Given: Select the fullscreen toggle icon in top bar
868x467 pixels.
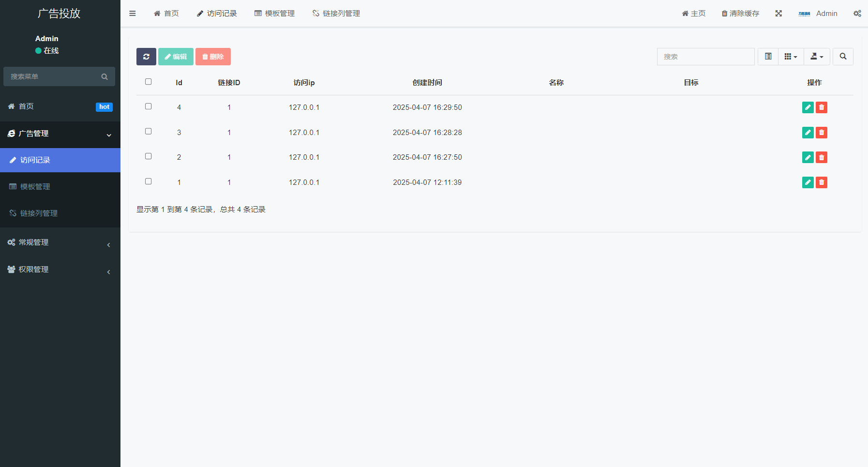Looking at the screenshot, I should [x=778, y=13].
